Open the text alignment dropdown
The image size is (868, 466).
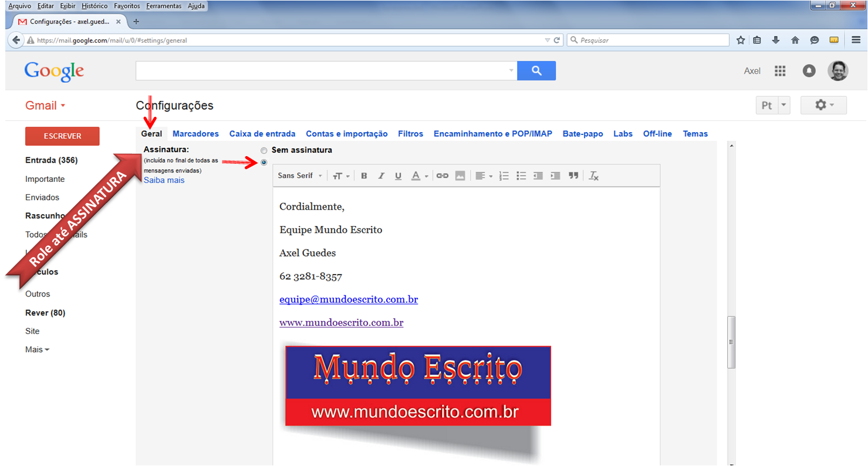484,175
